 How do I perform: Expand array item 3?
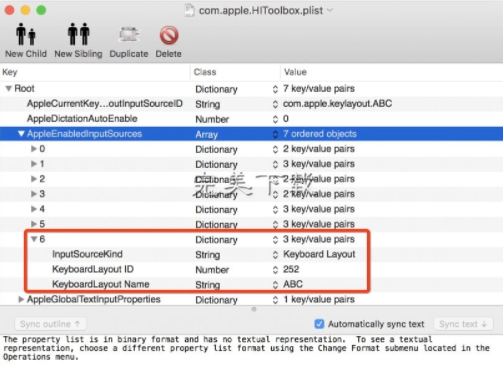pos(34,194)
